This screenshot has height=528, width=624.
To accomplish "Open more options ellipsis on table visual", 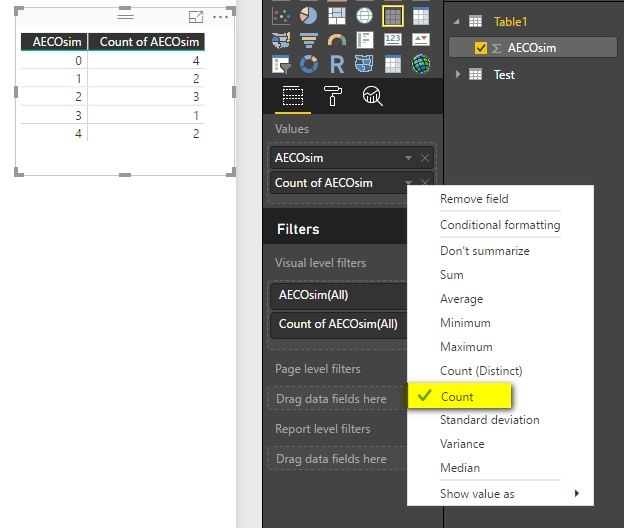I will [x=220, y=17].
